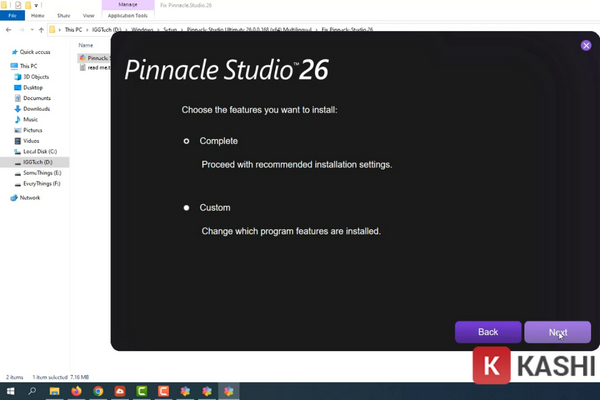Go Back to previous installer step
This screenshot has width=600, height=400.
pyautogui.click(x=487, y=332)
